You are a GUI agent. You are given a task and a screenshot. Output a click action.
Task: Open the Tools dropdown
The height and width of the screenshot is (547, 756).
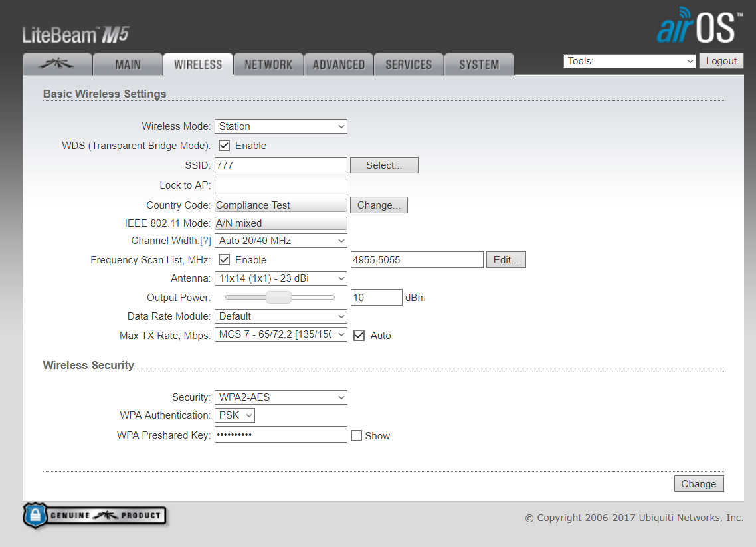(x=630, y=61)
